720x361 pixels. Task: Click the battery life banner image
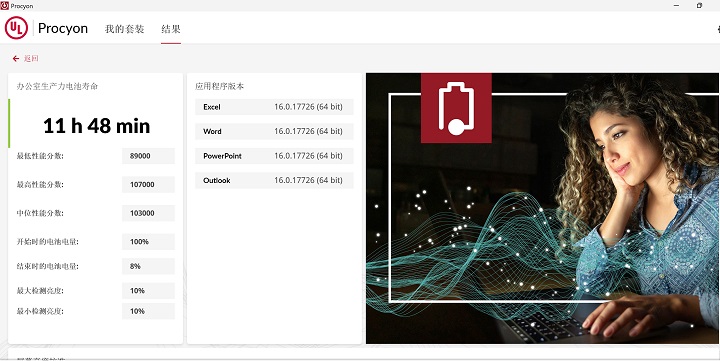[x=543, y=209]
